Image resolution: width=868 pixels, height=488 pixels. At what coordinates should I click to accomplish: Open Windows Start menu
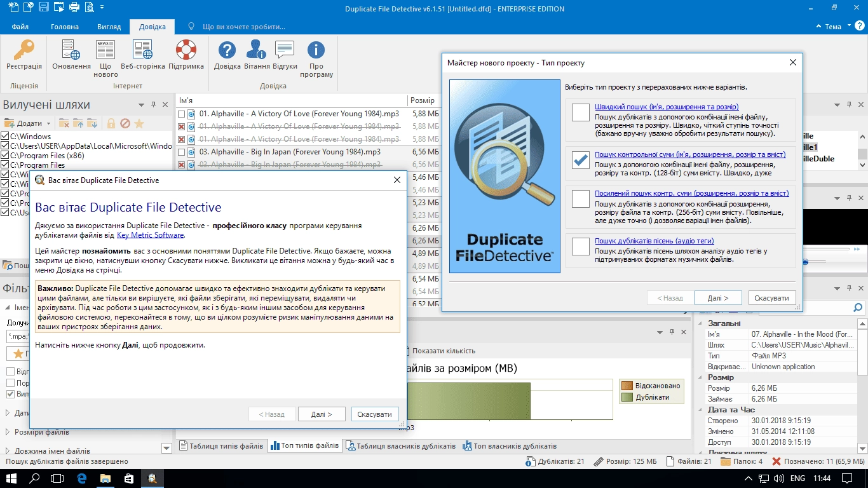click(12, 478)
